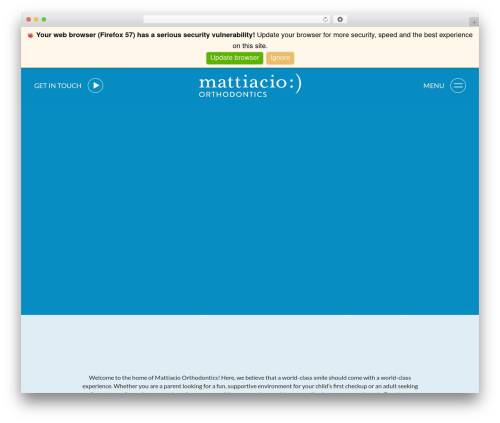
Task: Click the hamburger menu circle icon
Action: tap(458, 86)
